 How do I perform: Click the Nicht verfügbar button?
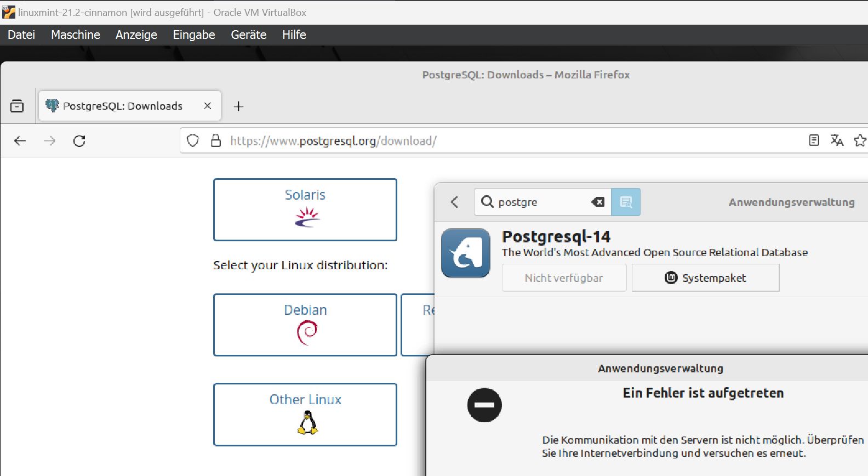[564, 277]
